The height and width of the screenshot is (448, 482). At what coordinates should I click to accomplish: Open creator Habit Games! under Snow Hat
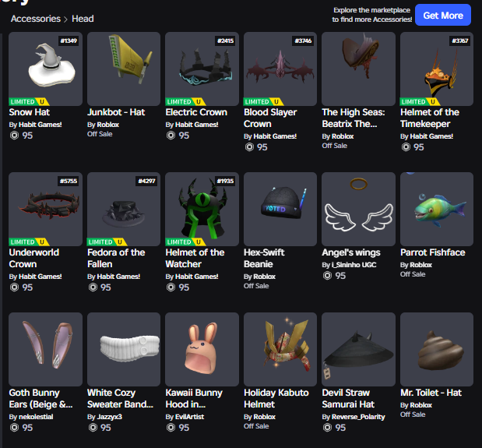coord(40,125)
